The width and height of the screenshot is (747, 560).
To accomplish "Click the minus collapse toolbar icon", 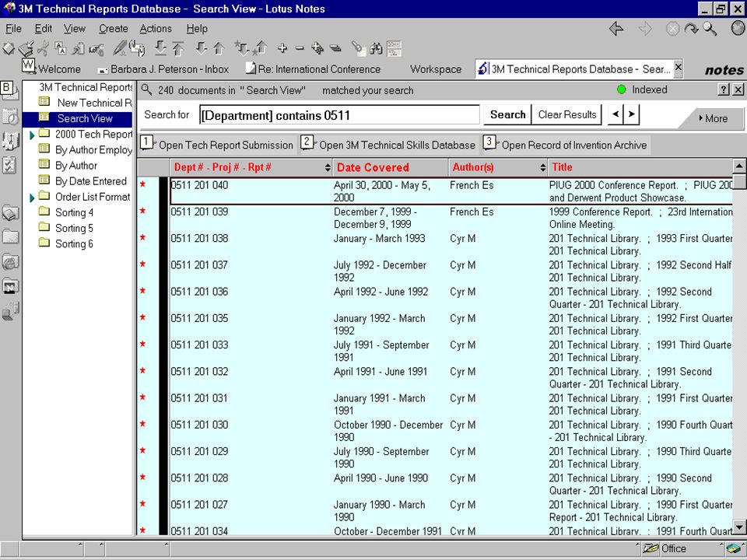I will coord(299,48).
